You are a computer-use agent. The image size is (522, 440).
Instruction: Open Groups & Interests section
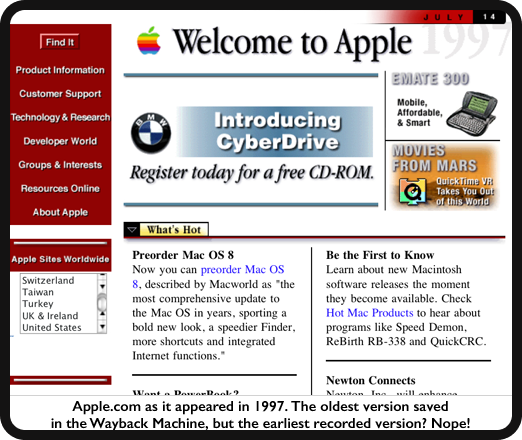(x=60, y=165)
